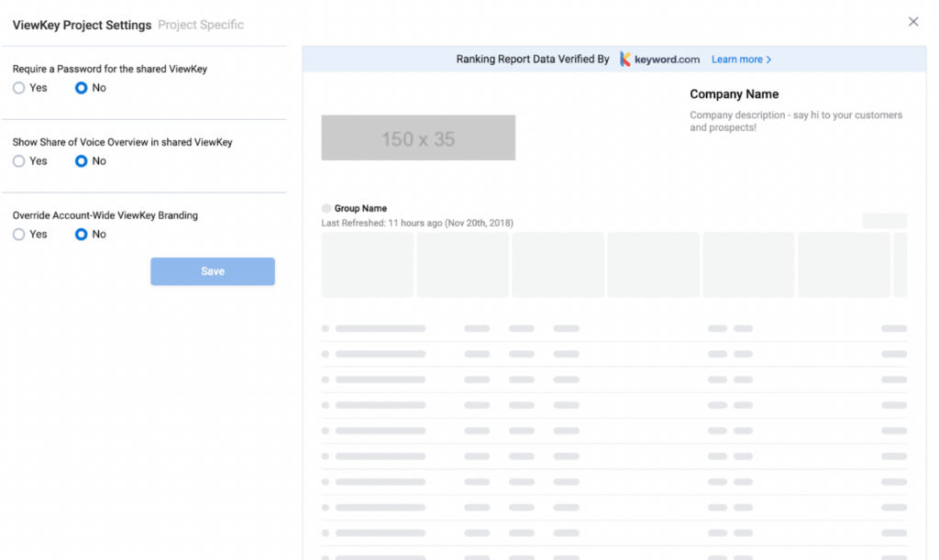Image resolution: width=939 pixels, height=560 pixels.
Task: Click the first gray keyword preview card
Action: (x=367, y=265)
